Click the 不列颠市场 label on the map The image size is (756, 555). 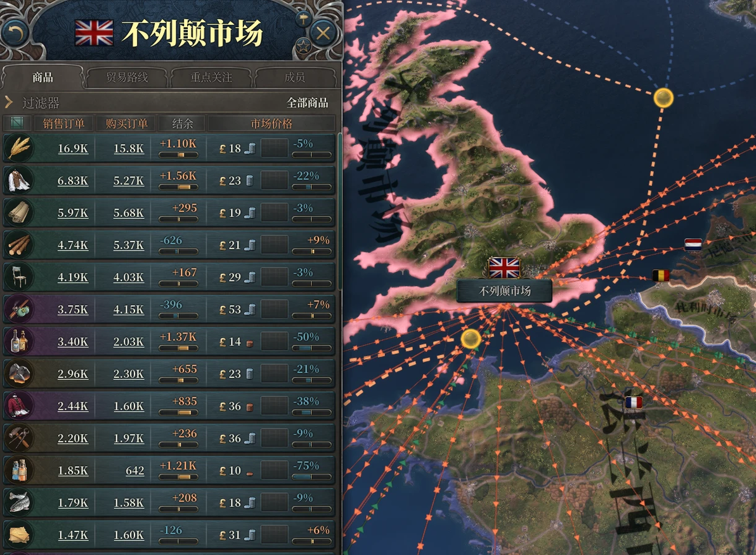coord(504,291)
